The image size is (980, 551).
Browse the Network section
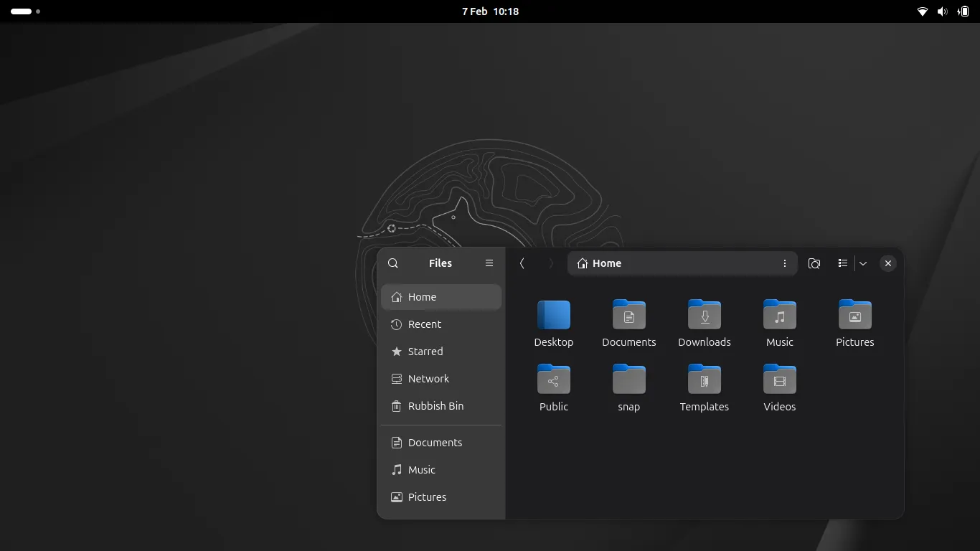pyautogui.click(x=428, y=379)
